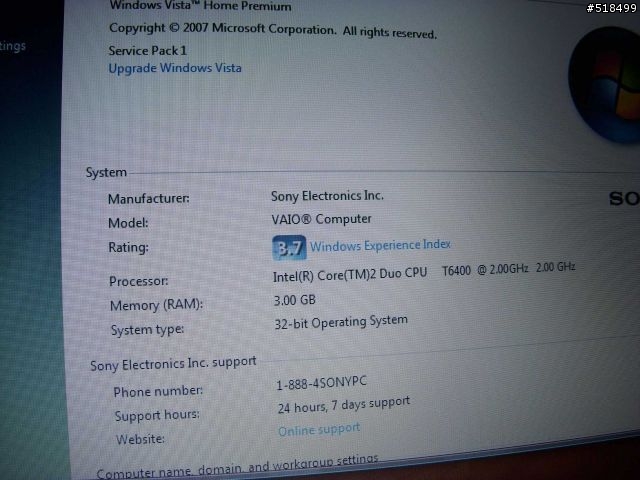640x480 pixels.
Task: Select the 3.00 GB memory value
Action: (x=294, y=300)
